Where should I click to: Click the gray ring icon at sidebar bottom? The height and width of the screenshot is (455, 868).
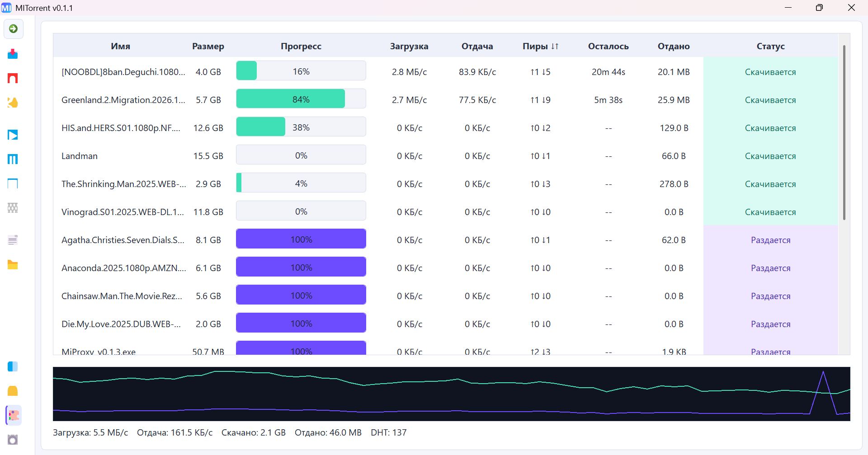[x=13, y=440]
